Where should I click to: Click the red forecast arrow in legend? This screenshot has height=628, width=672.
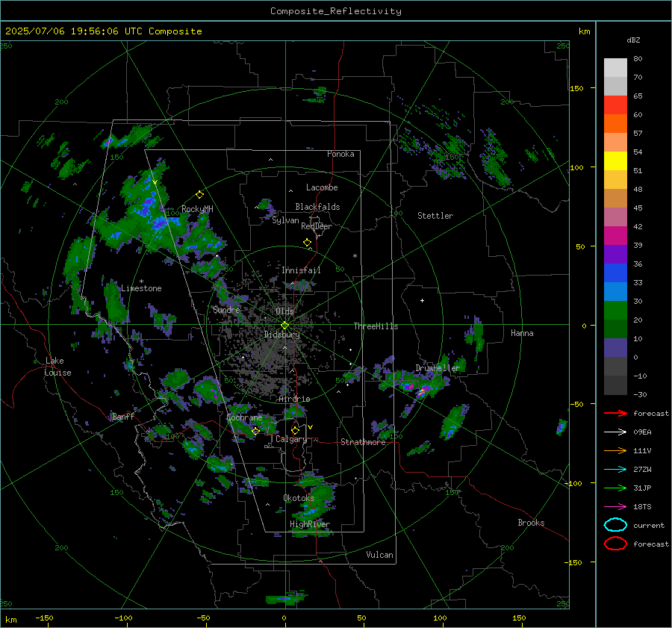coord(615,413)
